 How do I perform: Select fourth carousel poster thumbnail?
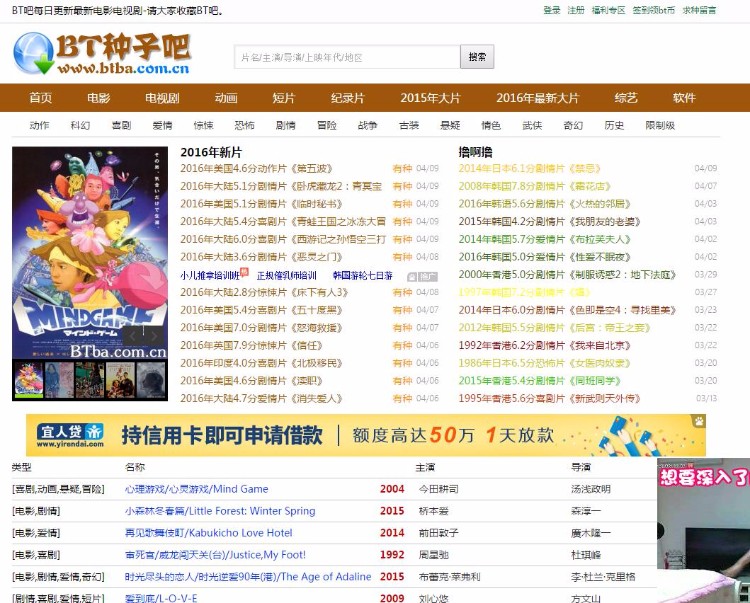click(121, 380)
